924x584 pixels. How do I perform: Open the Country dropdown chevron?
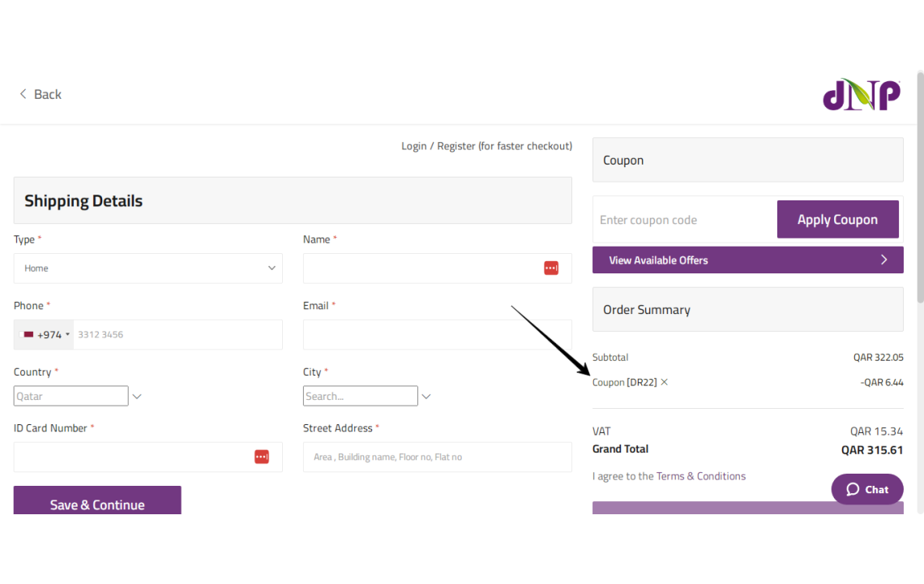pos(137,397)
